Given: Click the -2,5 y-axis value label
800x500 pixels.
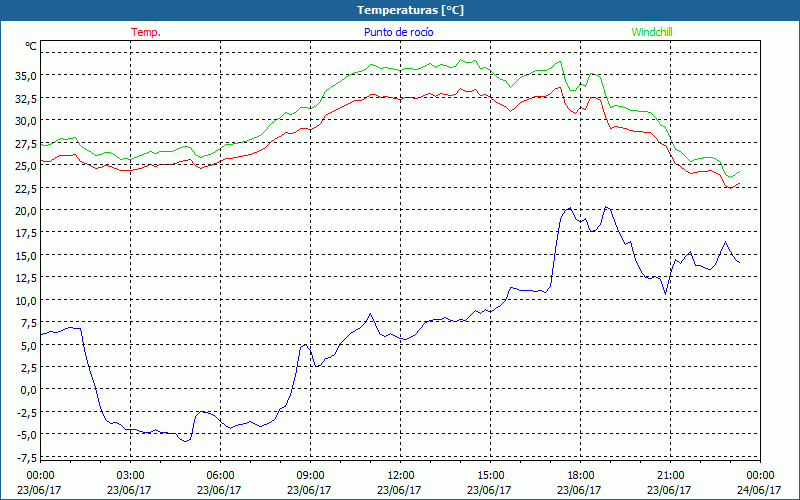Looking at the screenshot, I should coord(25,413).
